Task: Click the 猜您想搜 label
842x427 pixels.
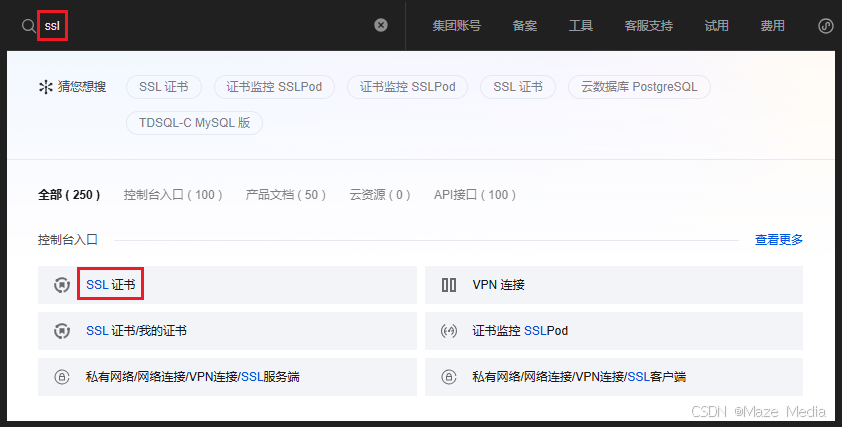Action: (82, 86)
